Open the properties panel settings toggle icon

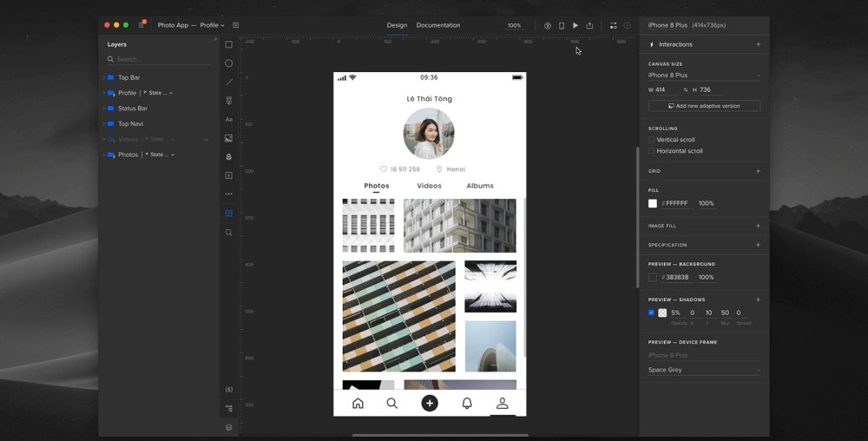click(x=614, y=25)
